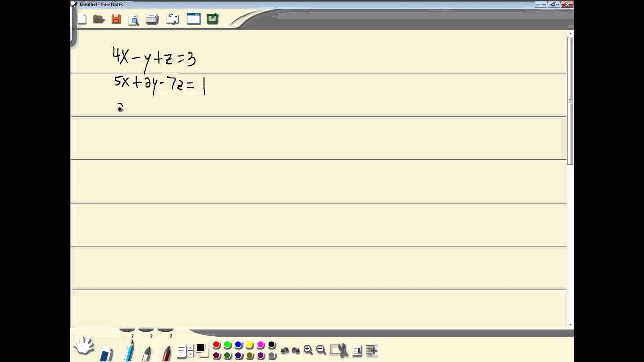Pick the red color dot
644x362 pixels.
pyautogui.click(x=216, y=345)
